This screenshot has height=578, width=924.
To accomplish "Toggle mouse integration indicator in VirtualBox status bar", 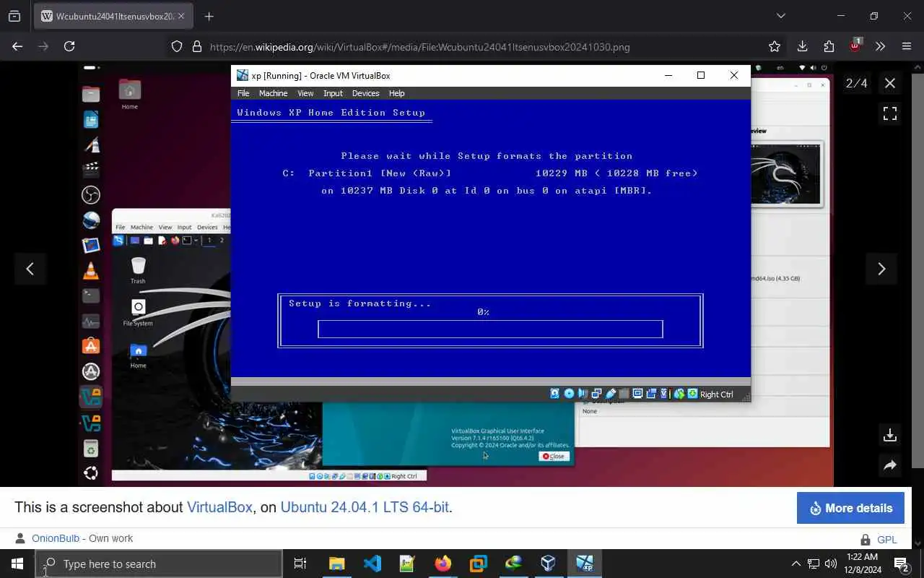I will [679, 394].
